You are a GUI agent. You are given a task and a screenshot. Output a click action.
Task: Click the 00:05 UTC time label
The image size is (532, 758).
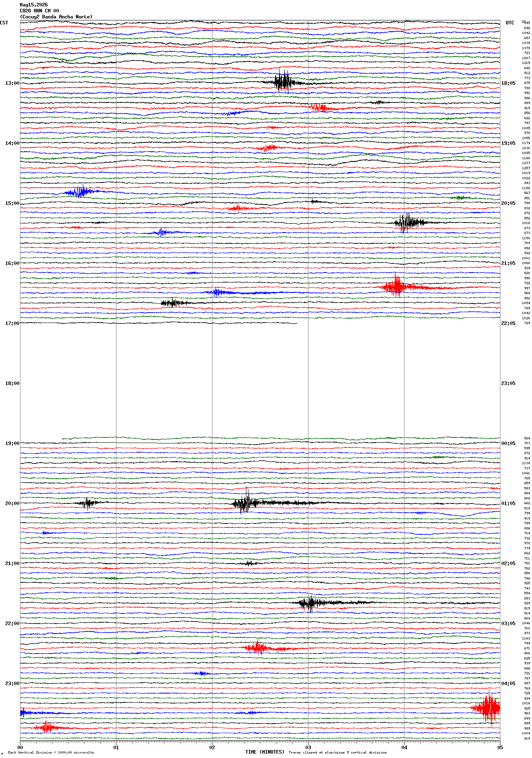click(x=508, y=443)
